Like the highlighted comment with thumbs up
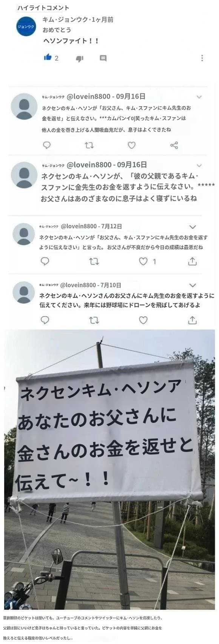219x644 pixels. [48, 57]
